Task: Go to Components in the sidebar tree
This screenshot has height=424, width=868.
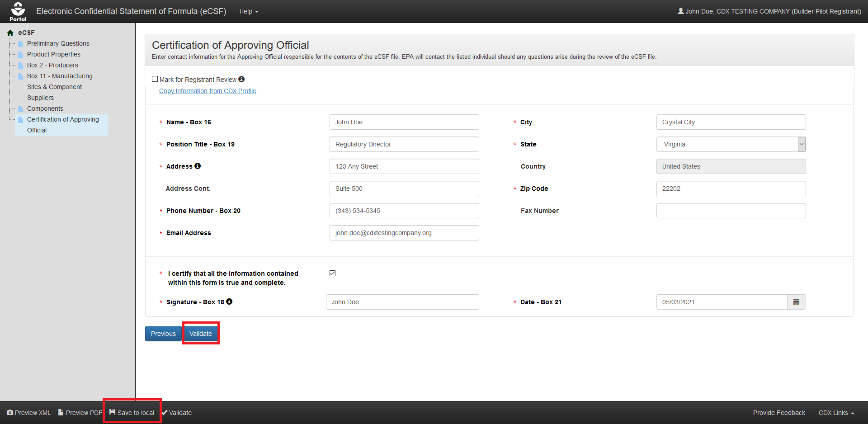Action: pyautogui.click(x=45, y=108)
